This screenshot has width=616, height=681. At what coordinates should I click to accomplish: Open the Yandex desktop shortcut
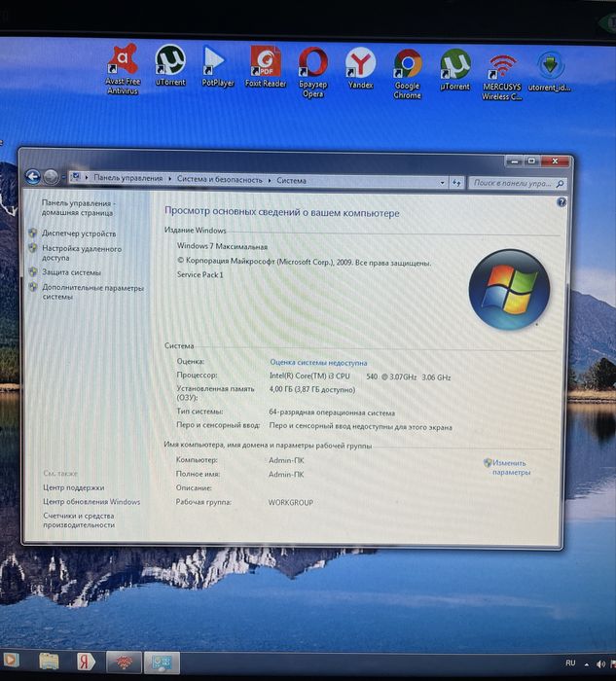(x=361, y=68)
